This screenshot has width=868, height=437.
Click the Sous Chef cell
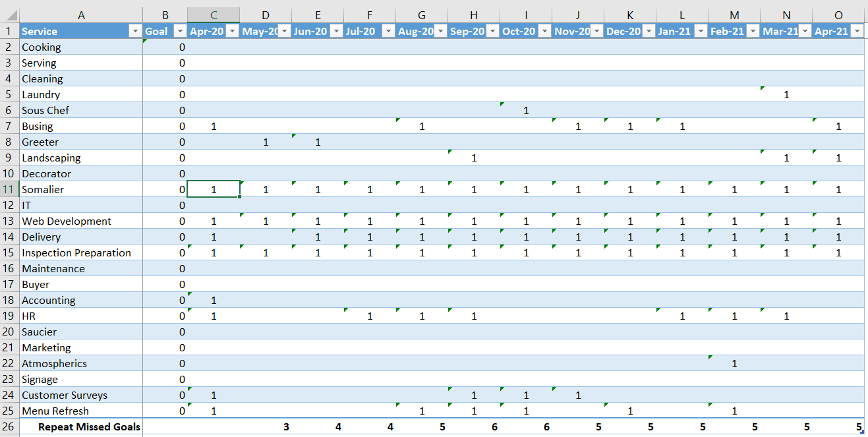pos(81,110)
